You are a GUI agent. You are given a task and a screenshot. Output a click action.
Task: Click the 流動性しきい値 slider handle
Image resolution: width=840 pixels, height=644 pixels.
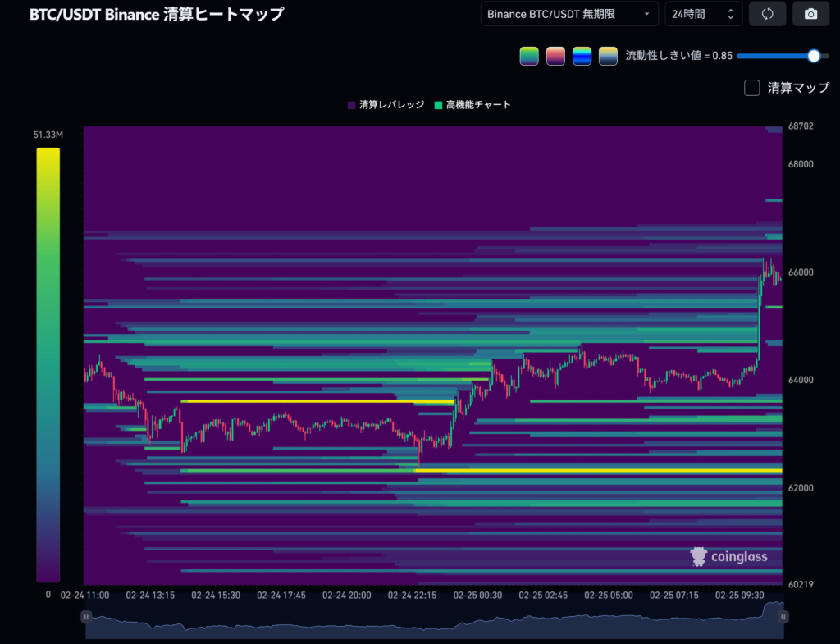(814, 56)
